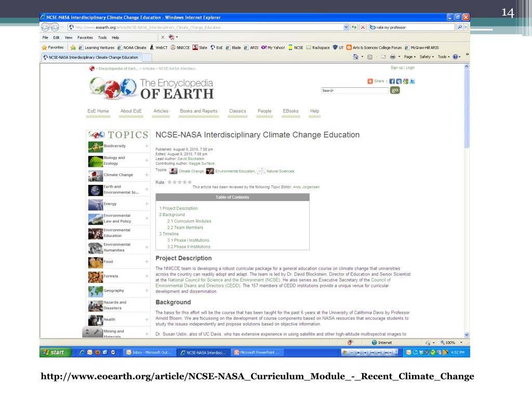The image size is (532, 399).
Task: Open the Safety dropdown menu
Action: point(427,57)
